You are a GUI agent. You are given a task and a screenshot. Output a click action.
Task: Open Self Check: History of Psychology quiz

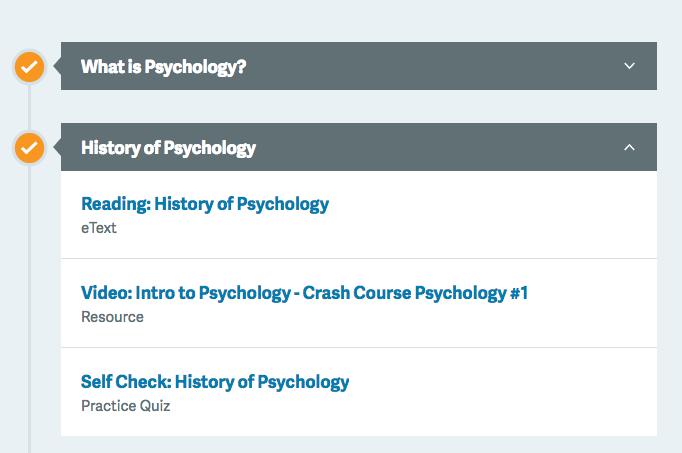pyautogui.click(x=215, y=381)
